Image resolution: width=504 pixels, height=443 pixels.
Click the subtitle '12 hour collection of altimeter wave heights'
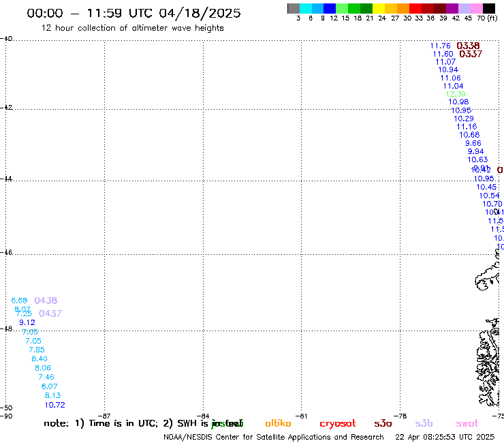(132, 28)
